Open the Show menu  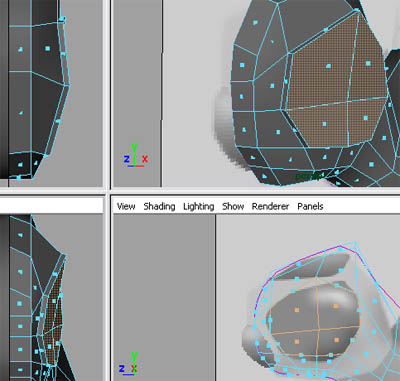click(x=233, y=206)
